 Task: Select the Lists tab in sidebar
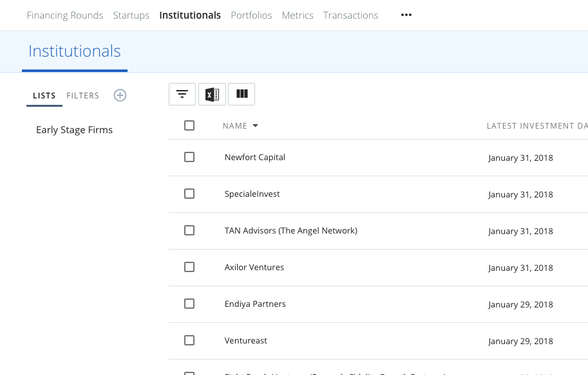point(44,96)
